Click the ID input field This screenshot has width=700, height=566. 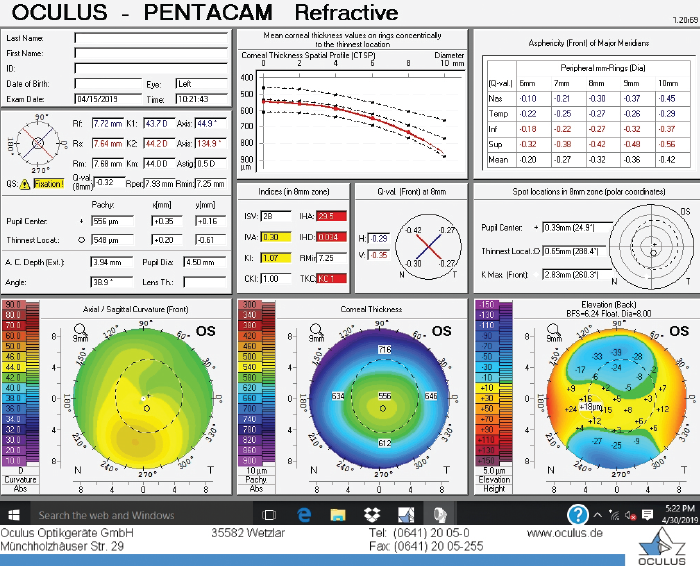click(151, 69)
